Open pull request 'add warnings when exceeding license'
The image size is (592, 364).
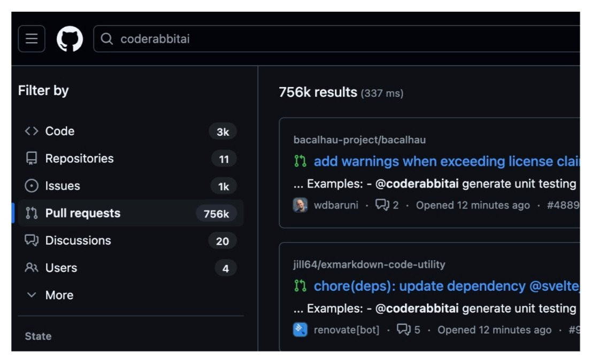click(447, 161)
